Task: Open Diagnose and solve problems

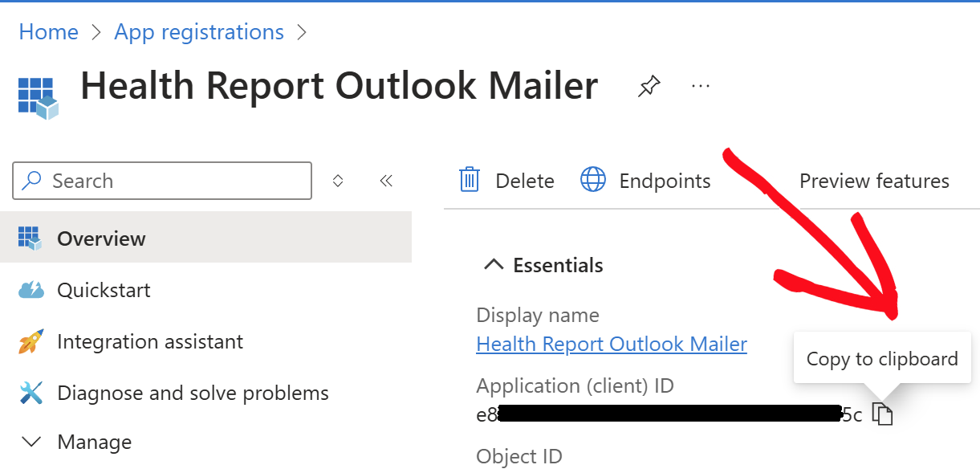Action: point(193,393)
